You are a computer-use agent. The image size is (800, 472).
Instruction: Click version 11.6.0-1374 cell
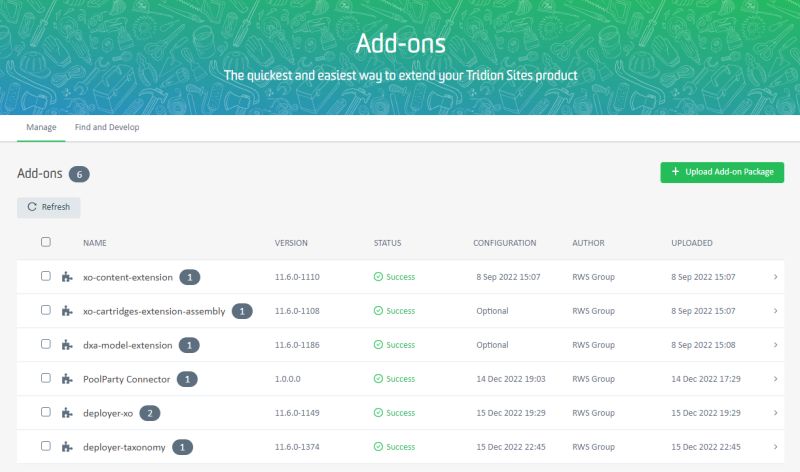pos(297,447)
